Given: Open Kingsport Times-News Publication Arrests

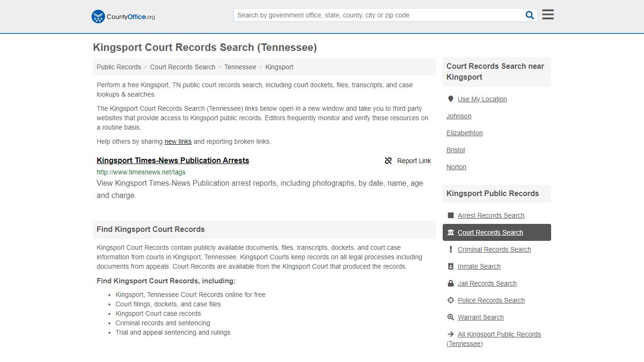Looking at the screenshot, I should pos(173,160).
